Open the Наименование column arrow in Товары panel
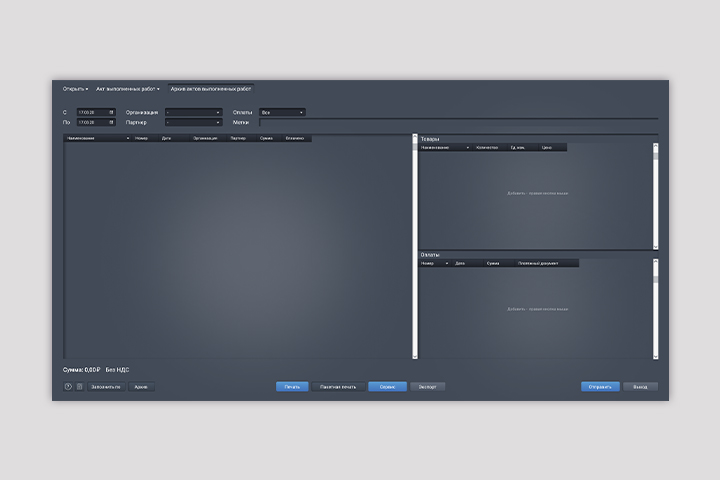Screen dimensions: 720x480 point(468,147)
